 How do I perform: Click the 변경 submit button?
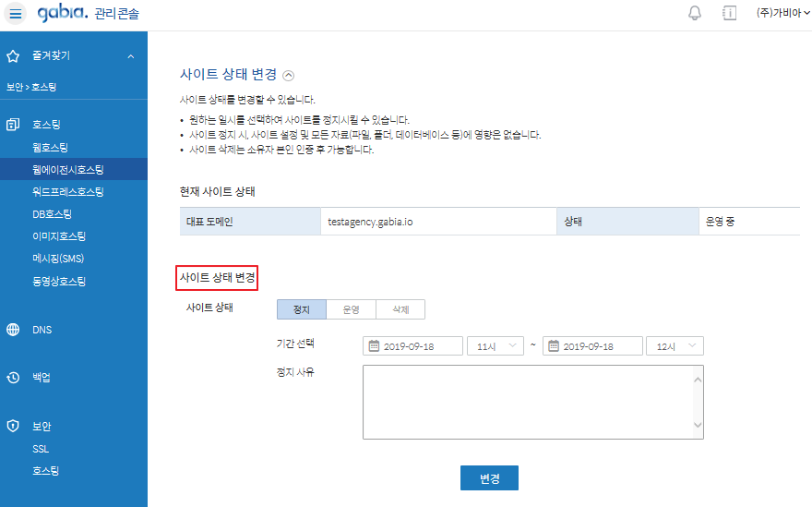(x=489, y=478)
